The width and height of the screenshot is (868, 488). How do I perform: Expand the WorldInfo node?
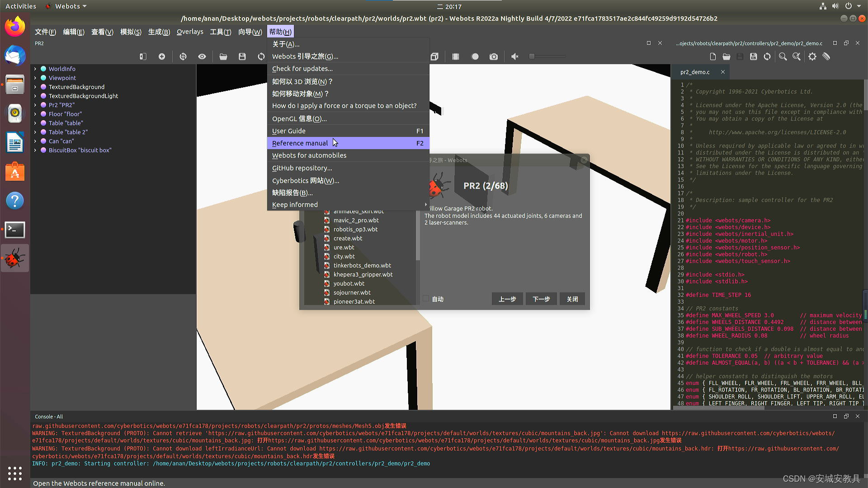pyautogui.click(x=35, y=69)
